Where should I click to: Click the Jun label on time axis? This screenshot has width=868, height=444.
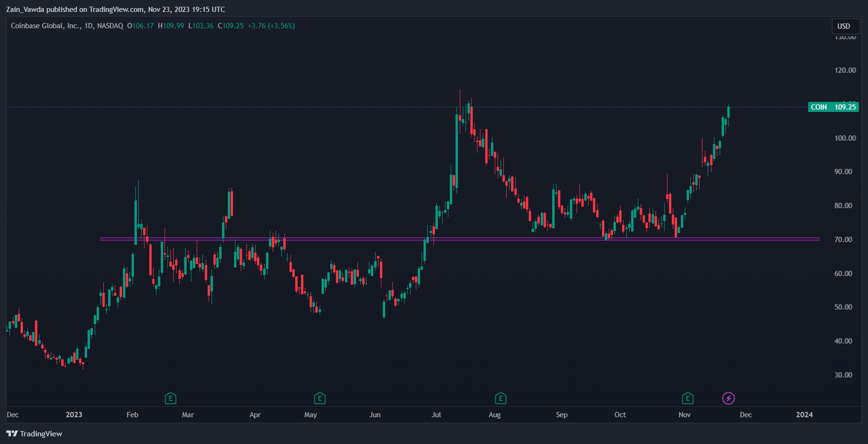pyautogui.click(x=375, y=415)
